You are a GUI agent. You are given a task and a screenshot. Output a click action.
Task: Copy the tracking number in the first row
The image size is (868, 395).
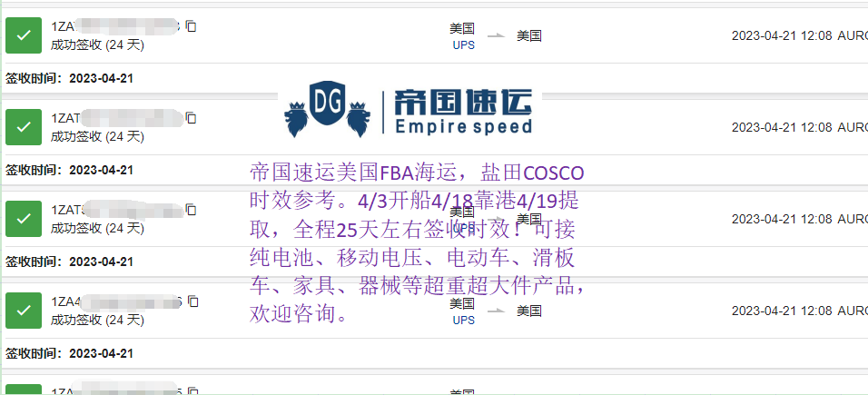(191, 26)
